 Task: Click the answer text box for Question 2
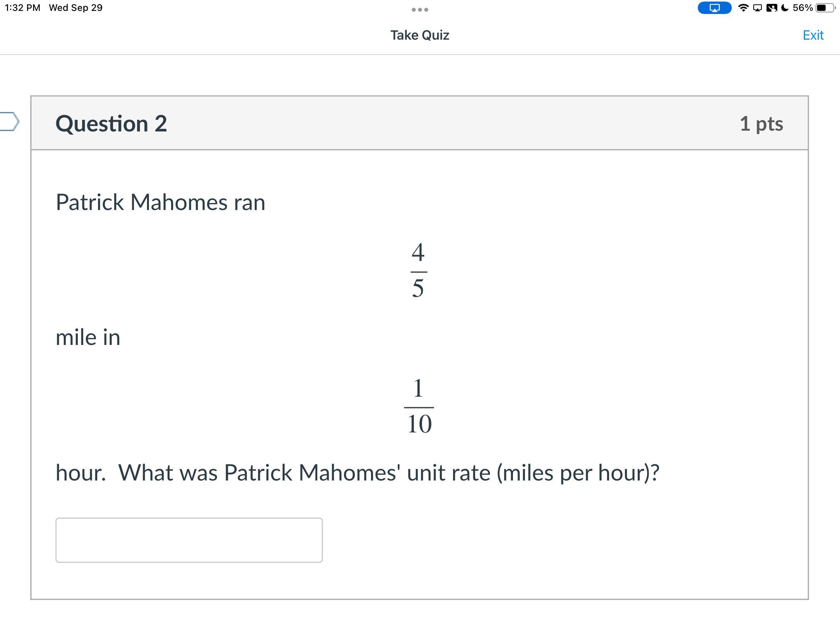tap(189, 540)
